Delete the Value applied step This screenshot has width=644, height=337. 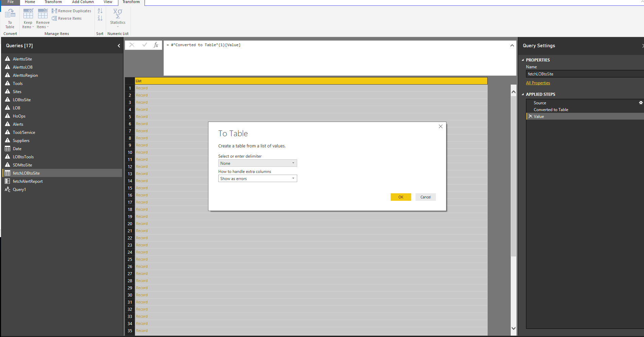530,116
